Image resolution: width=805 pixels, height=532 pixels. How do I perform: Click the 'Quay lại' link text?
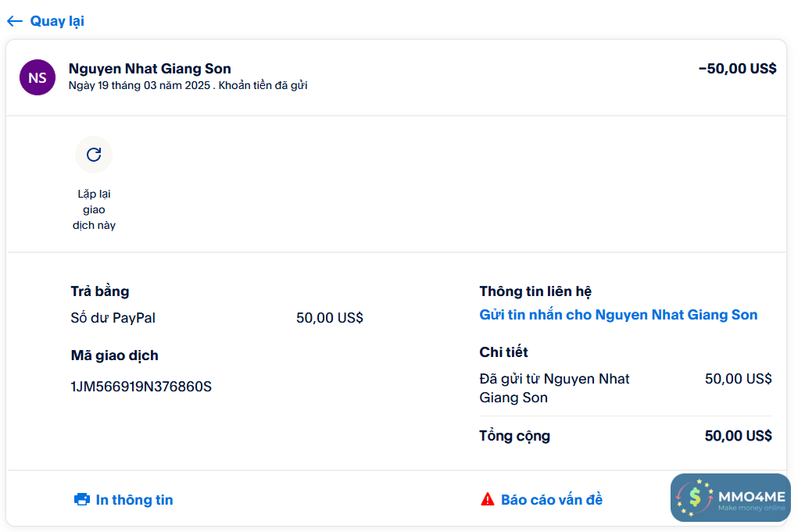57,21
